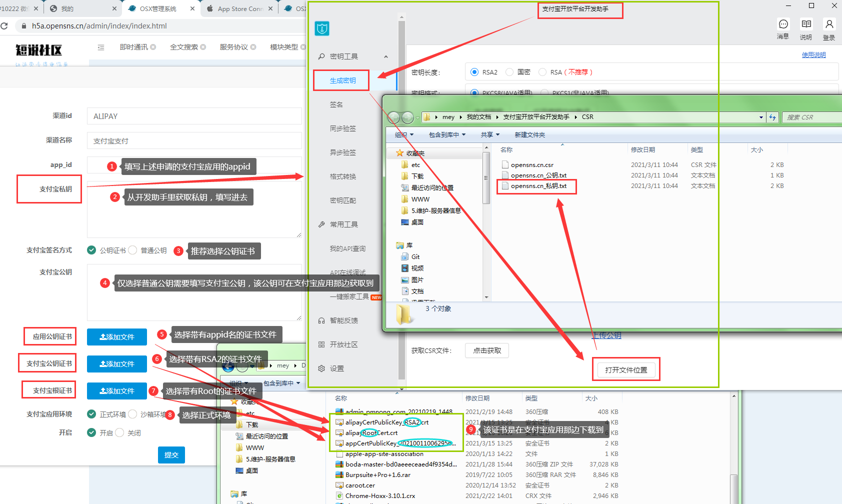Click the 视频 library icon
Screen dimensions: 842x504
point(405,268)
